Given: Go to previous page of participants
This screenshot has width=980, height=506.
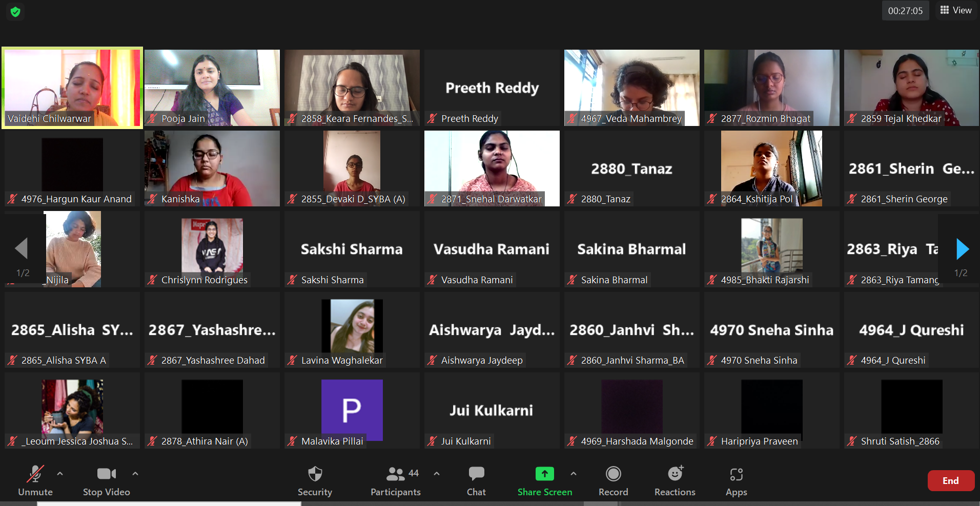Looking at the screenshot, I should [x=22, y=249].
